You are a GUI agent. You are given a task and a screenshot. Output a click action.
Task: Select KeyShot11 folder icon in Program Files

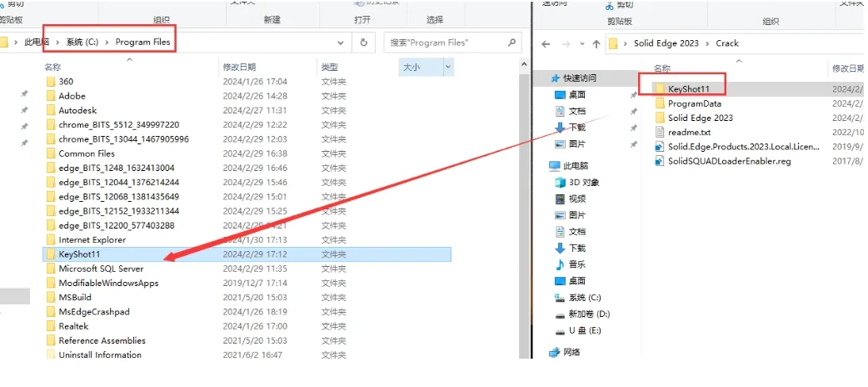50,254
